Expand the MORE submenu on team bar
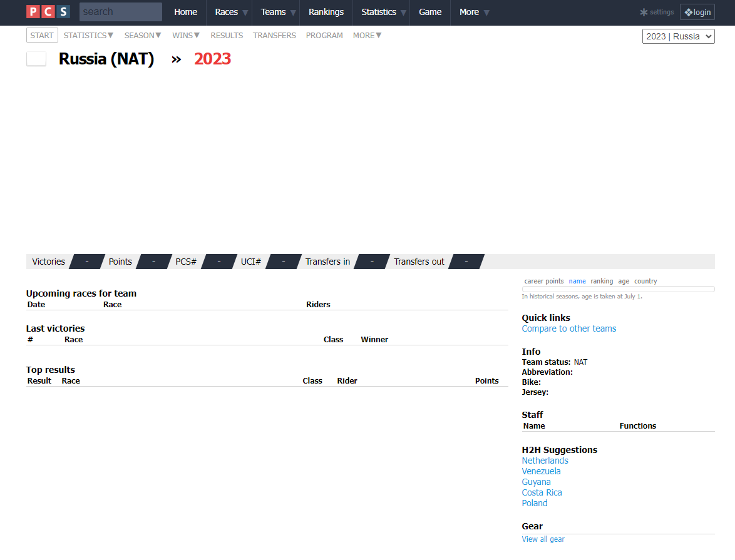 pyautogui.click(x=367, y=35)
